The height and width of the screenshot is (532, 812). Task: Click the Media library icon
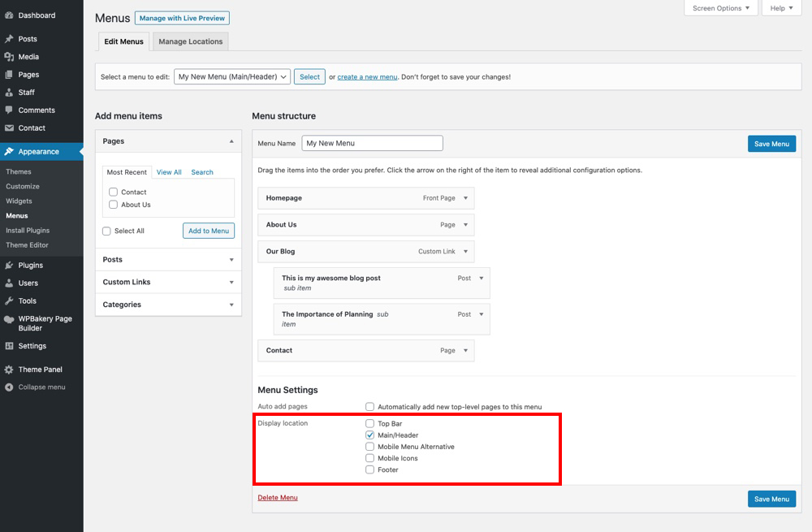tap(9, 57)
